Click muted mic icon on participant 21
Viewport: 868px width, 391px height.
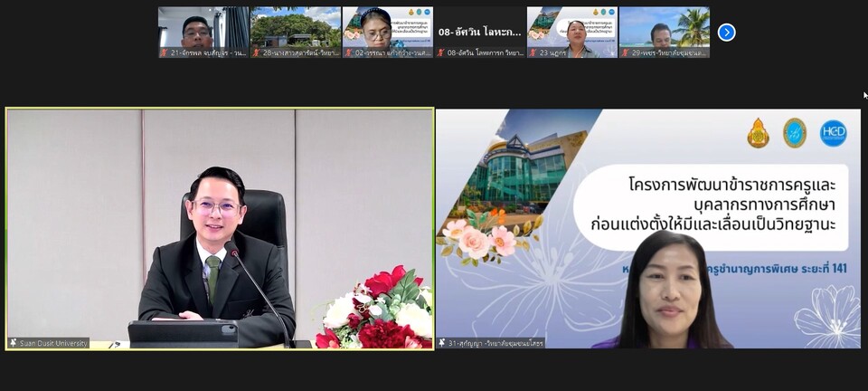click(165, 52)
